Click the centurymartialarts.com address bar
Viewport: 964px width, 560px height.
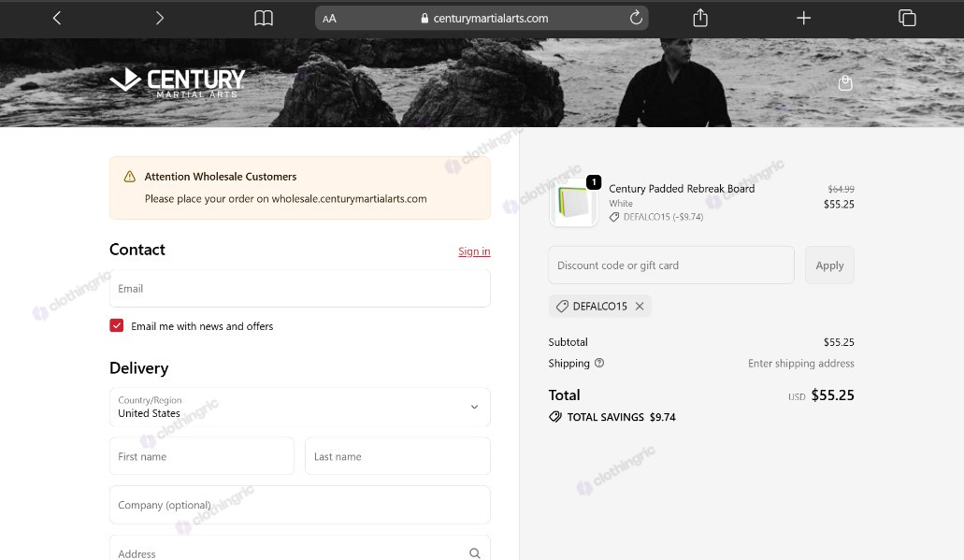coord(482,18)
